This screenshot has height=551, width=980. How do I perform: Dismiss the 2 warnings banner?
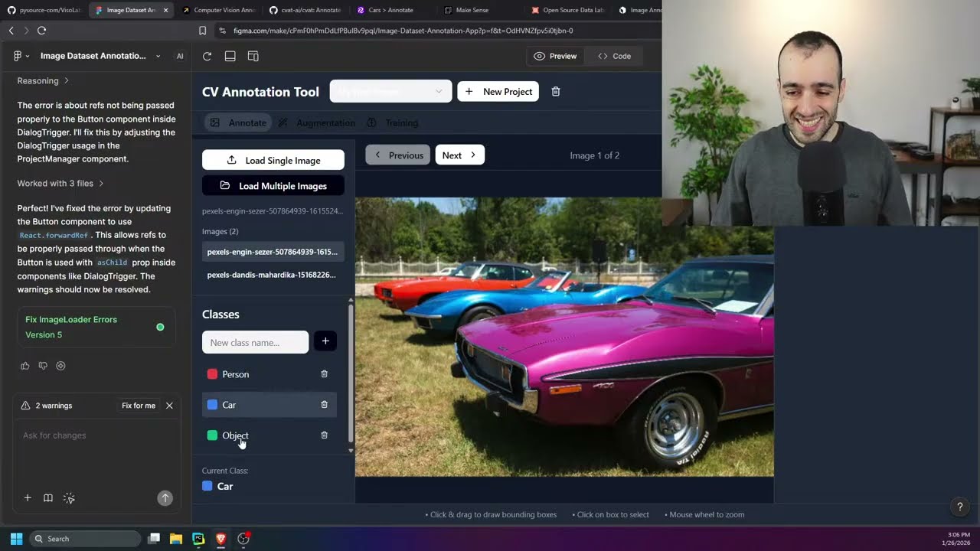[x=169, y=406]
